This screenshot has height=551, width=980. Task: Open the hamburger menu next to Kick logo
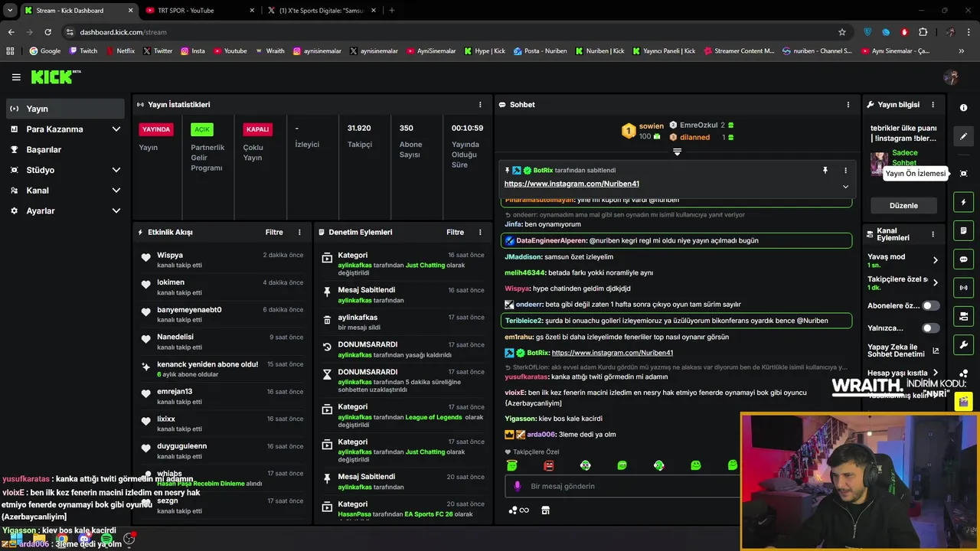pos(16,77)
